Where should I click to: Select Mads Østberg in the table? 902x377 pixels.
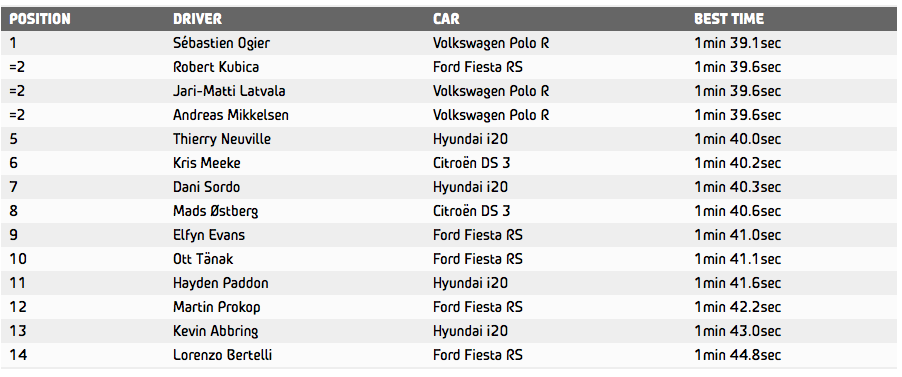[x=216, y=211]
